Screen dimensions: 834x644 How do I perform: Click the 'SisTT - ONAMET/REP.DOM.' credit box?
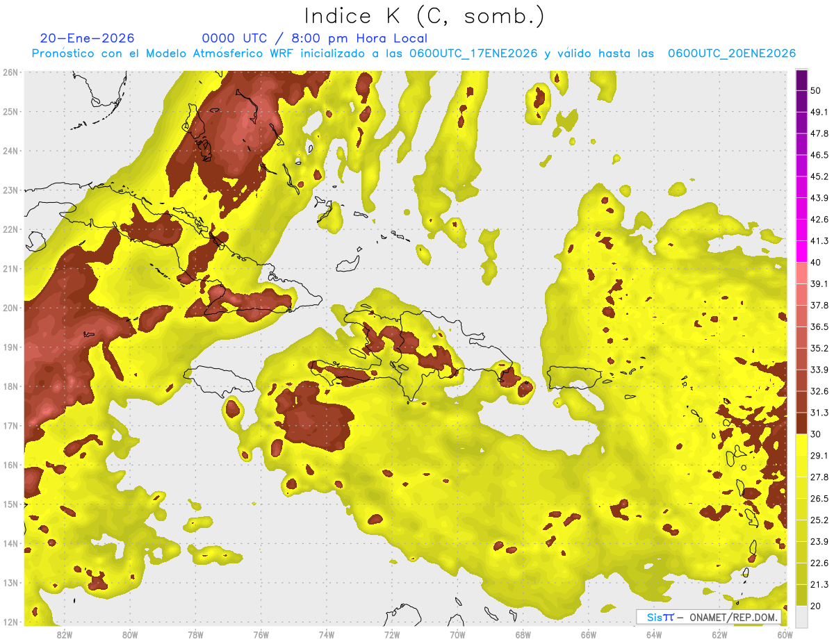click(x=709, y=617)
